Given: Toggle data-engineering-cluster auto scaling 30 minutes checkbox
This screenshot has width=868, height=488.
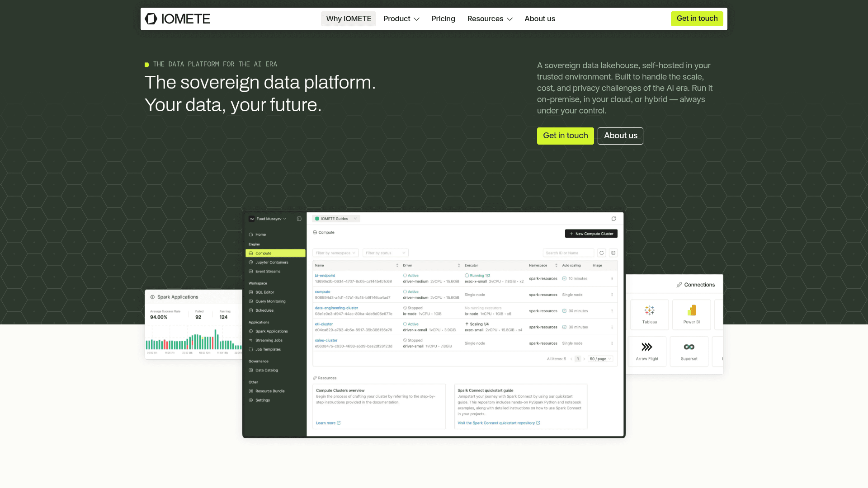Looking at the screenshot, I should (564, 311).
